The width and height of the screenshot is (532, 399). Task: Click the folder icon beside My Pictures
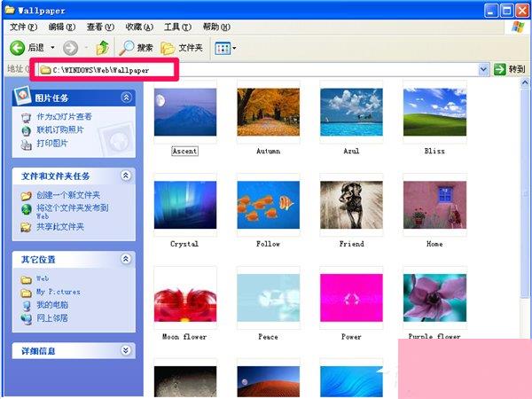(x=26, y=293)
